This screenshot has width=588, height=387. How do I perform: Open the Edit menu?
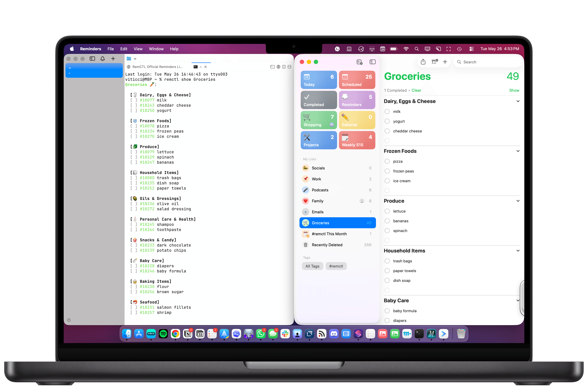pyautogui.click(x=124, y=49)
